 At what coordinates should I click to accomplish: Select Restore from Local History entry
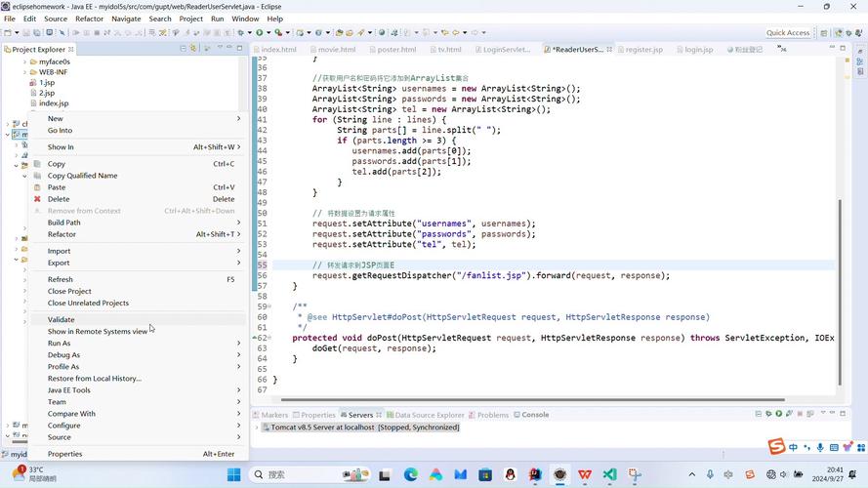pos(139,379)
